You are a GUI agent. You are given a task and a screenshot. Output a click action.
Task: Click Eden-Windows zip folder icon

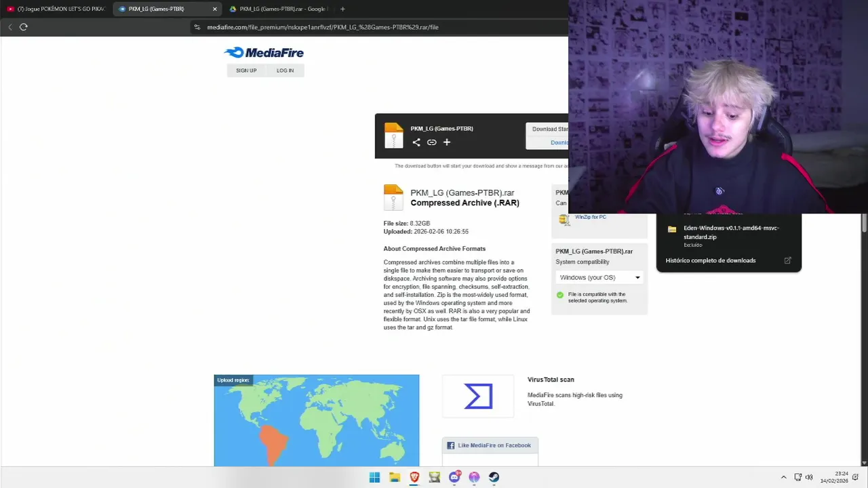pos(672,230)
